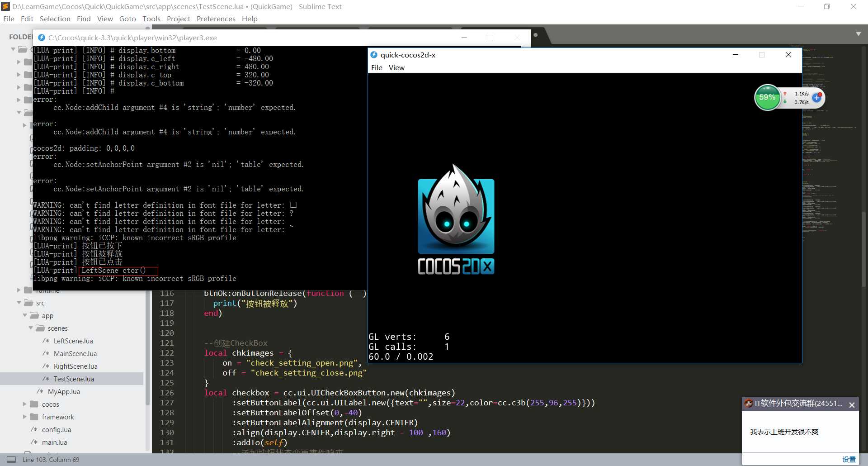Open the File menu in Sublime Text
868x466 pixels.
click(9, 19)
